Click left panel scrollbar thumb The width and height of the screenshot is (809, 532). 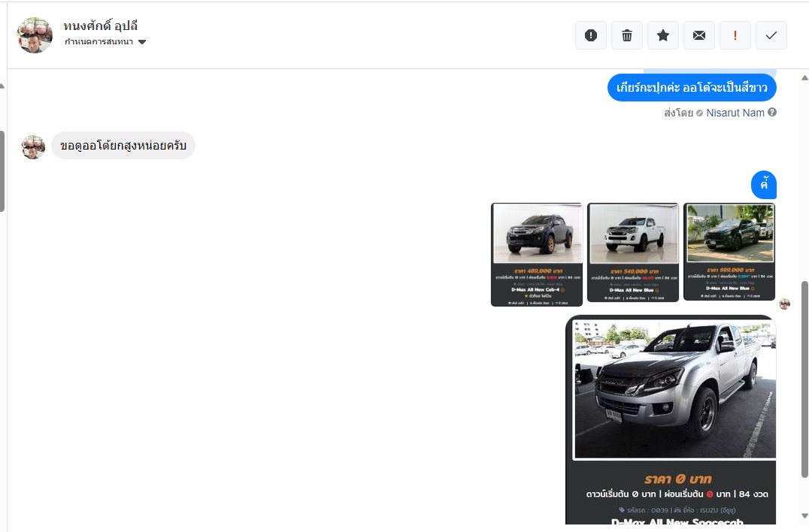pyautogui.click(x=2, y=171)
